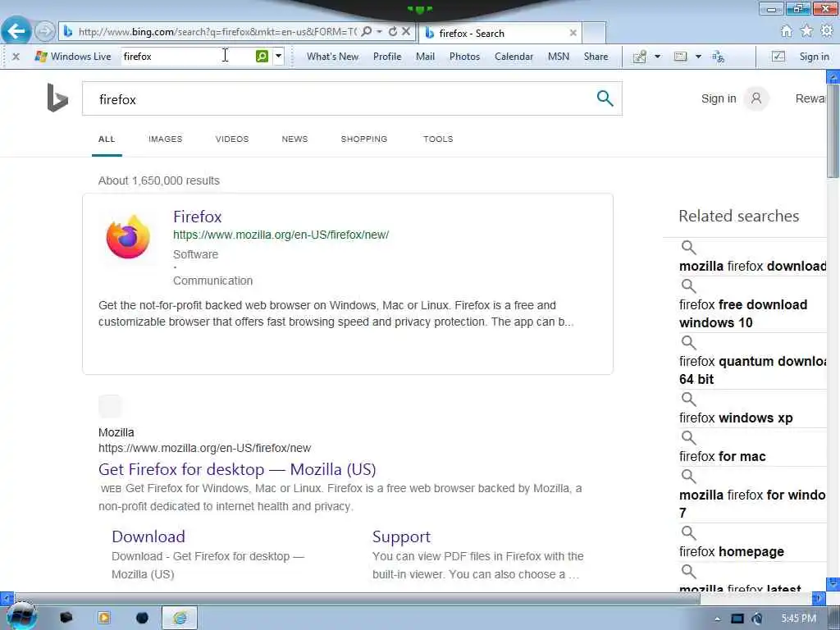Viewport: 840px width, 630px height.
Task: Click magnifier icon above 'mozilla firefox download'
Action: point(688,248)
